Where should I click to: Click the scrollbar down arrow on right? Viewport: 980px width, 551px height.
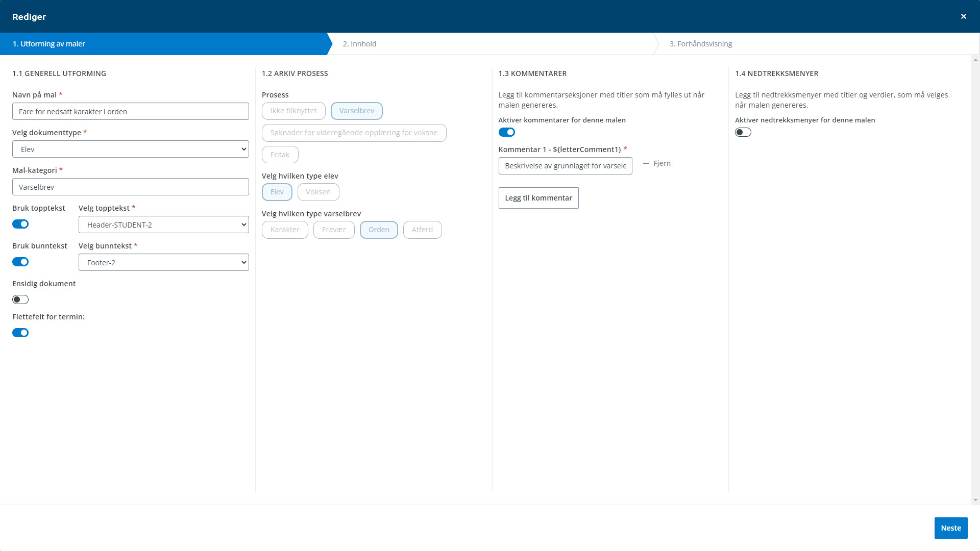click(975, 500)
